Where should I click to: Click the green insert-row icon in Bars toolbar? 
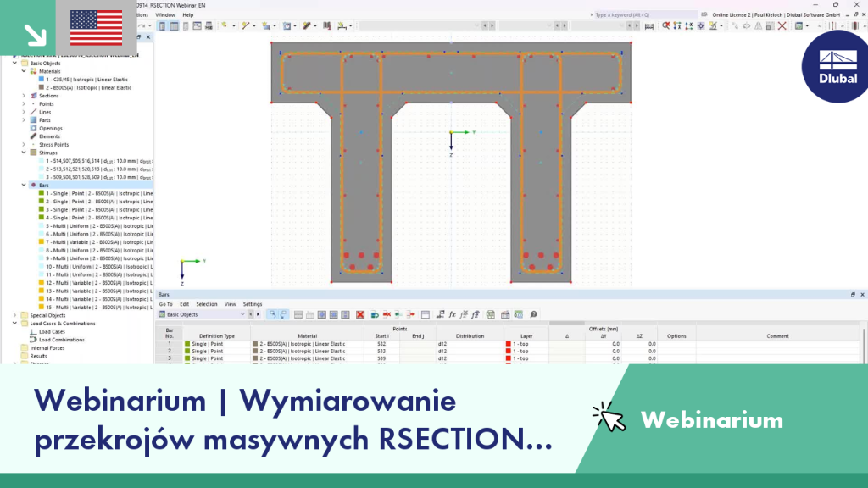coord(375,314)
